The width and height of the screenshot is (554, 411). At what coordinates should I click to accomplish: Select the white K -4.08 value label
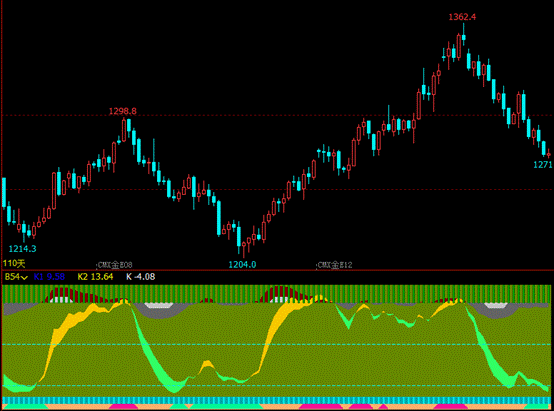[141, 277]
